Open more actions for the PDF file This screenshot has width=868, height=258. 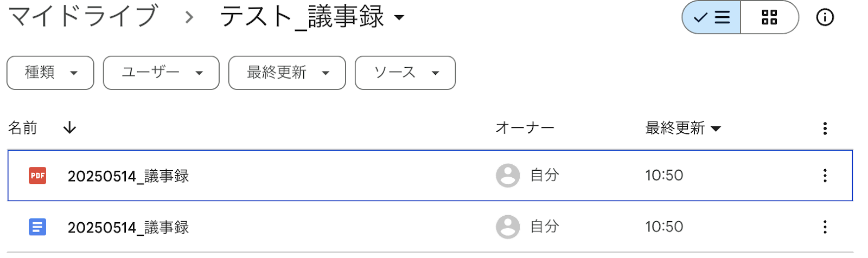click(x=825, y=176)
